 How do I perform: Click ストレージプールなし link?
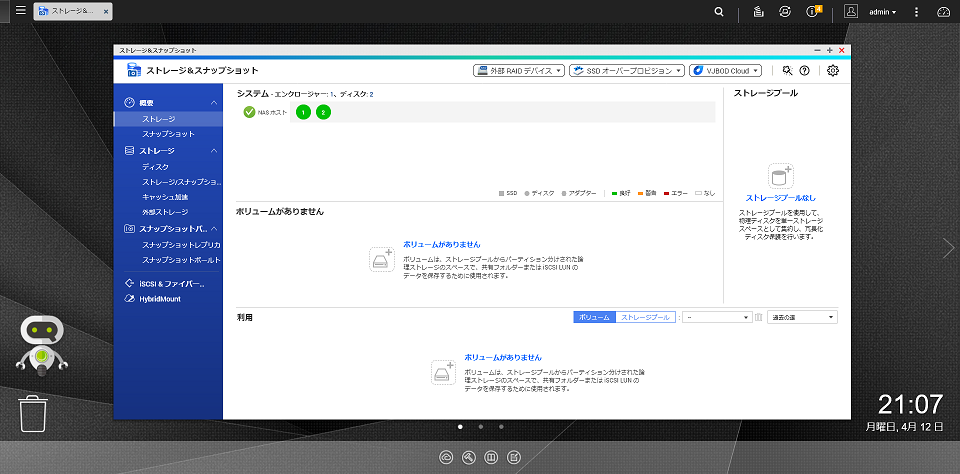tap(781, 198)
